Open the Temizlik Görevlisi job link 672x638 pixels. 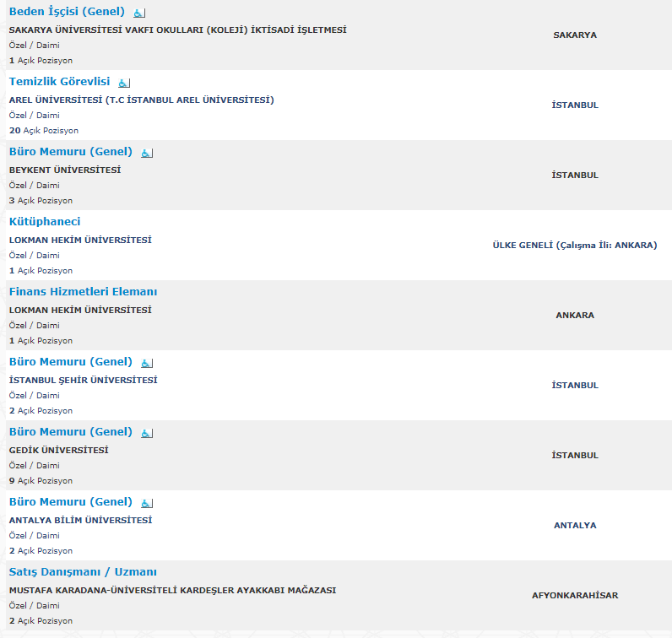tap(60, 81)
